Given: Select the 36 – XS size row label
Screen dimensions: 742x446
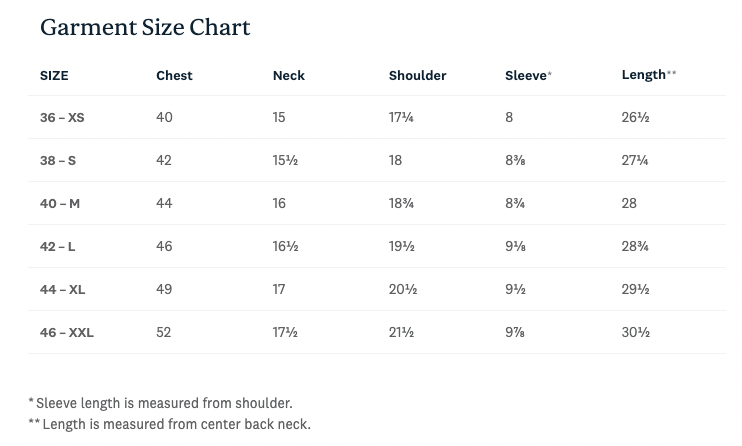Looking at the screenshot, I should 62,118.
